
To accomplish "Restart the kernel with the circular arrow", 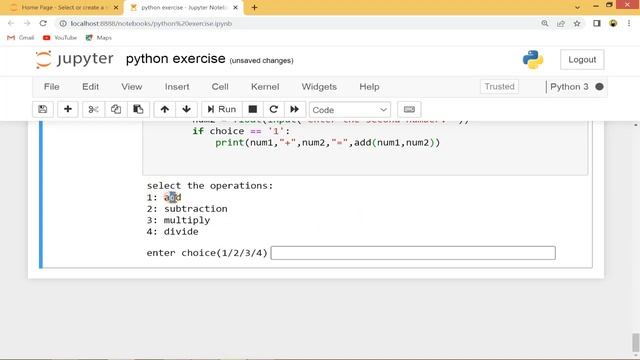I will [x=273, y=109].
